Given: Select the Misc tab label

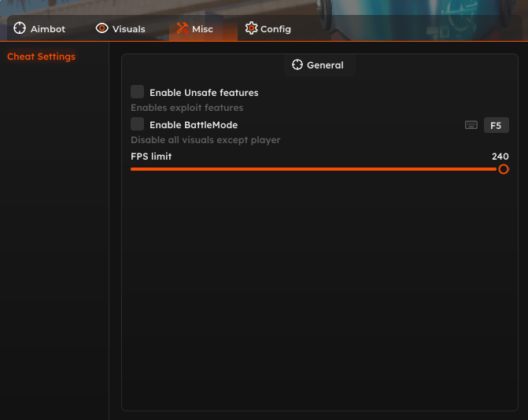Looking at the screenshot, I should pos(202,29).
